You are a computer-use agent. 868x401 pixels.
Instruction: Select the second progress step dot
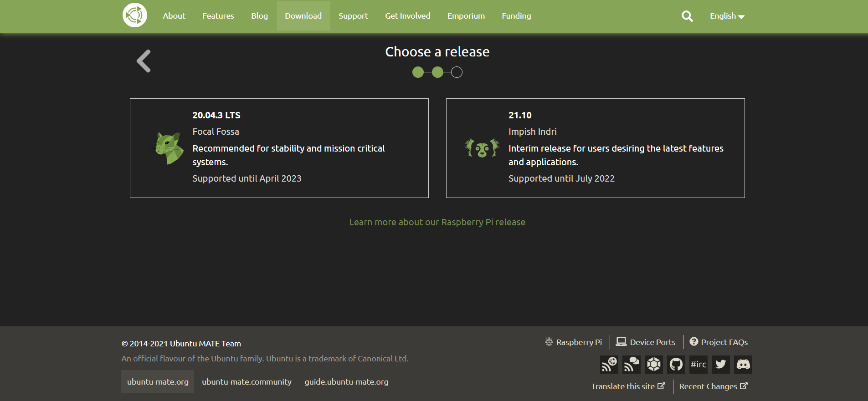437,72
